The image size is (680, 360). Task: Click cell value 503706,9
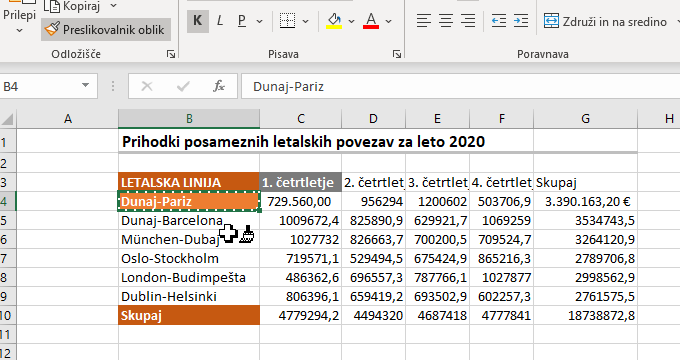click(x=501, y=201)
